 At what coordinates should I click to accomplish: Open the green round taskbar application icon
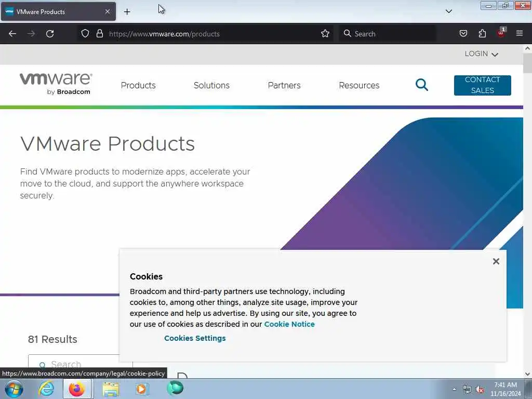coord(175,388)
